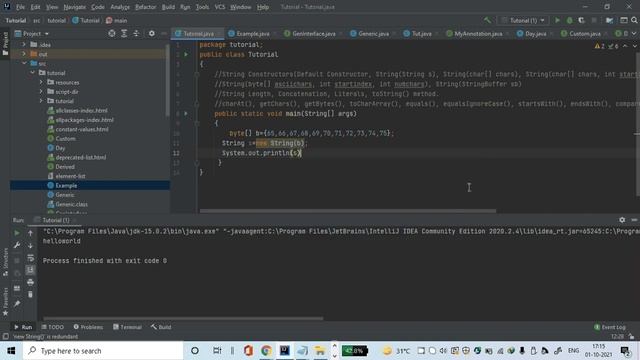Open File Explorer from the taskbar
Screen dimensions: 640x360
pos(320,351)
